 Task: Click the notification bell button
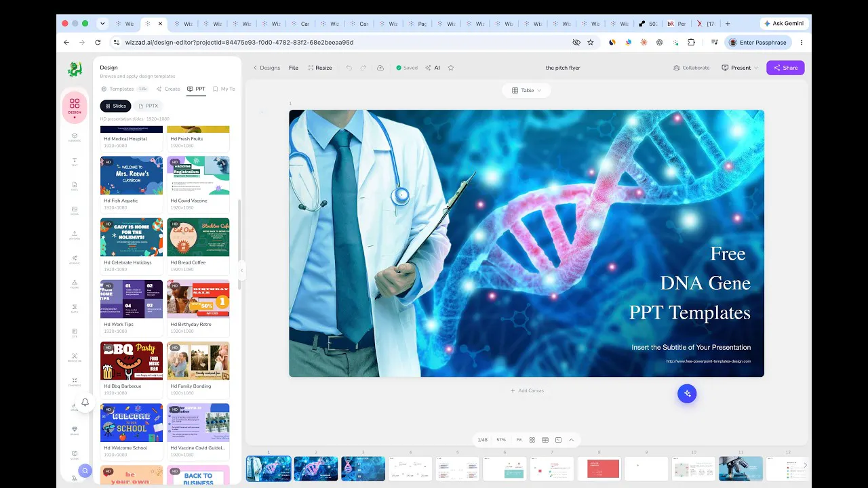click(x=85, y=403)
